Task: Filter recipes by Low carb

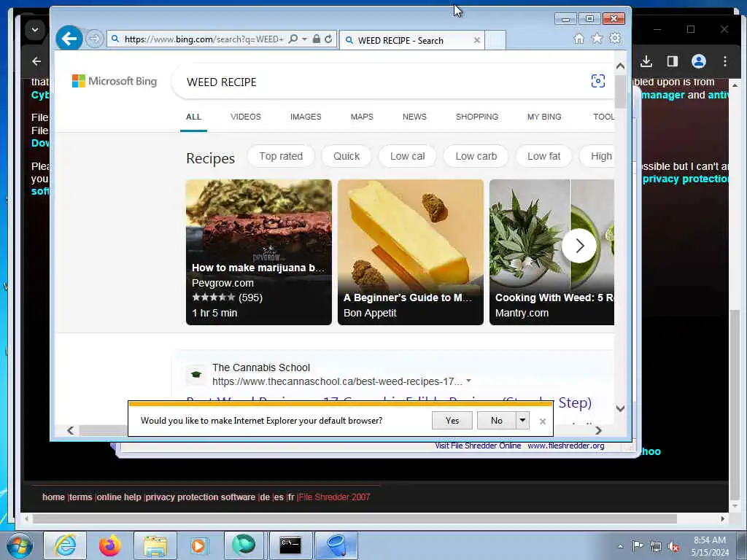Action: tap(476, 156)
